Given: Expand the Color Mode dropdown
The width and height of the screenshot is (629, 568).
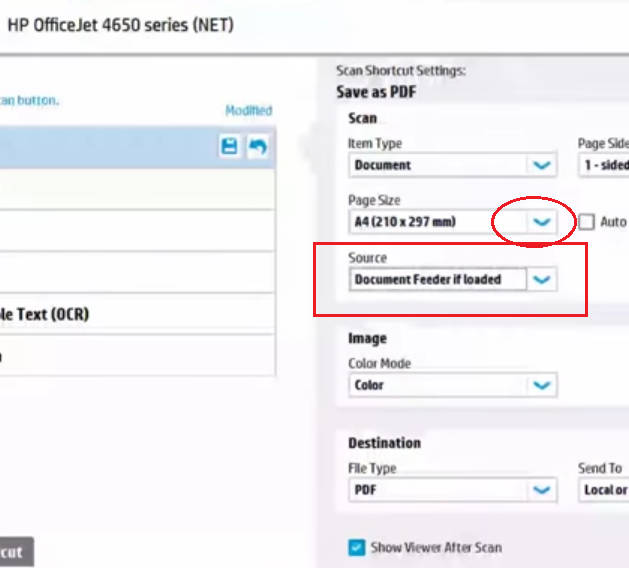Looking at the screenshot, I should tap(541, 385).
